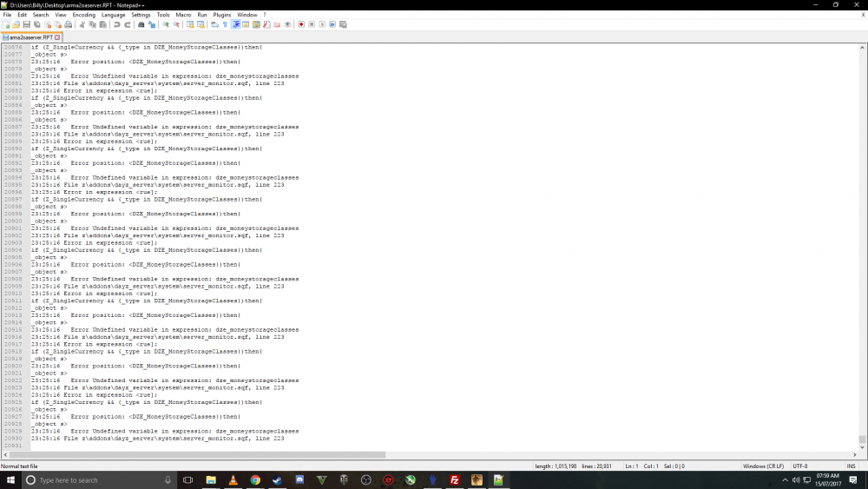The image size is (868, 489).
Task: Redo the last undone action
Action: (x=128, y=24)
